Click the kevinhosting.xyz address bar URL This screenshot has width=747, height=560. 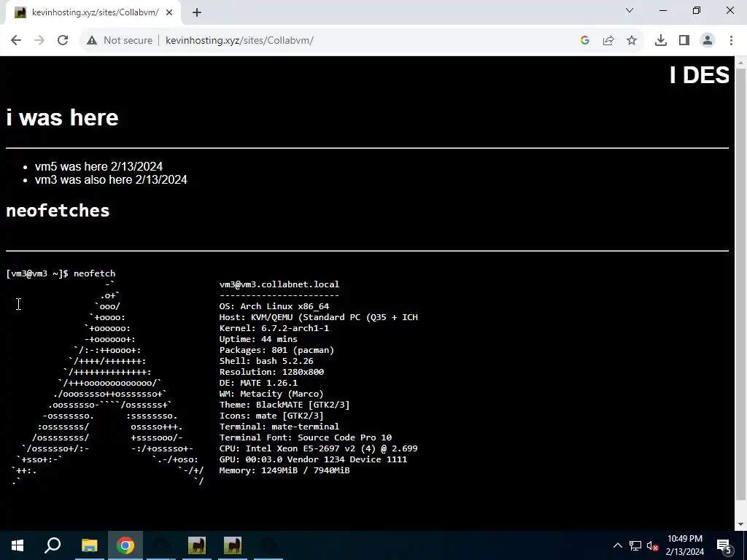[x=239, y=41]
